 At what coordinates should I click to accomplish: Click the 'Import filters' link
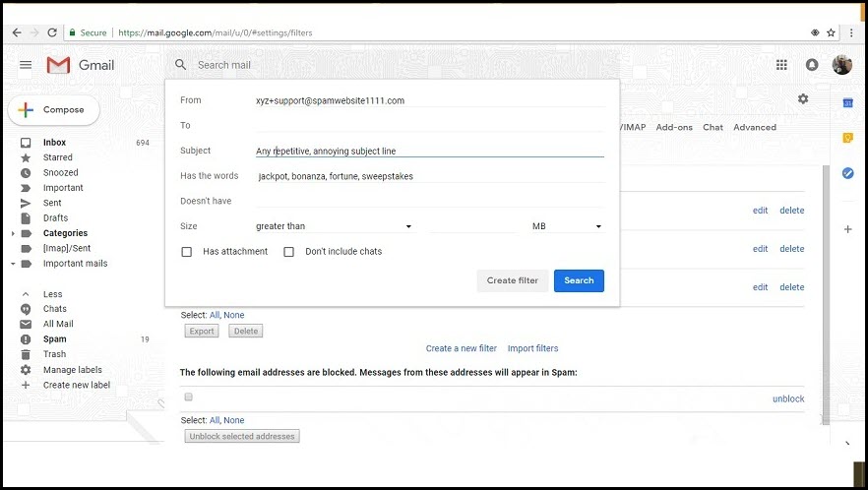pyautogui.click(x=532, y=348)
